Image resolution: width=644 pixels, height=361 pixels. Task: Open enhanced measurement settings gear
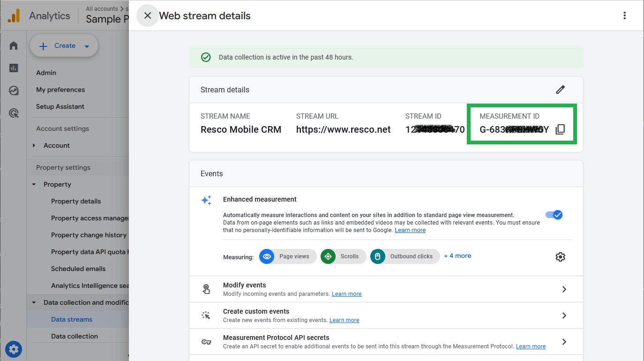[x=560, y=257]
